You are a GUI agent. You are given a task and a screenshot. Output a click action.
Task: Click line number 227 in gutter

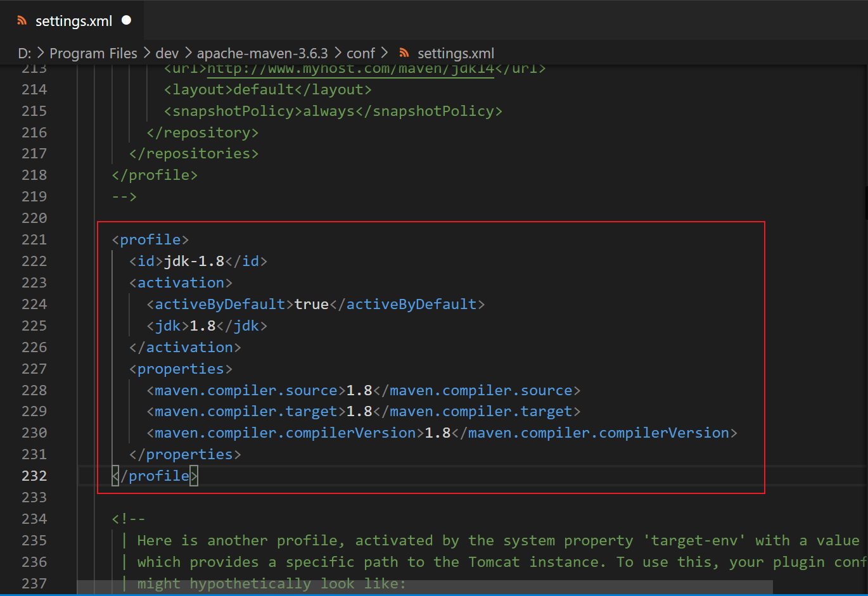click(34, 369)
